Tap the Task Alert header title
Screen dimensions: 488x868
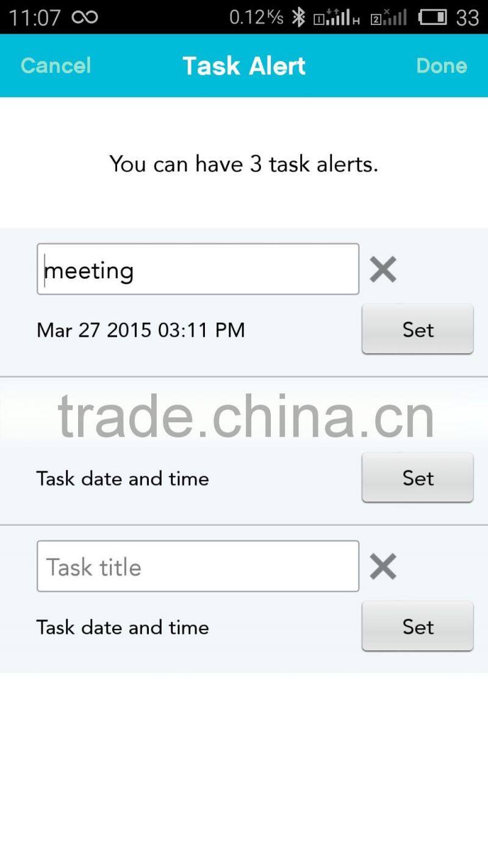point(244,65)
